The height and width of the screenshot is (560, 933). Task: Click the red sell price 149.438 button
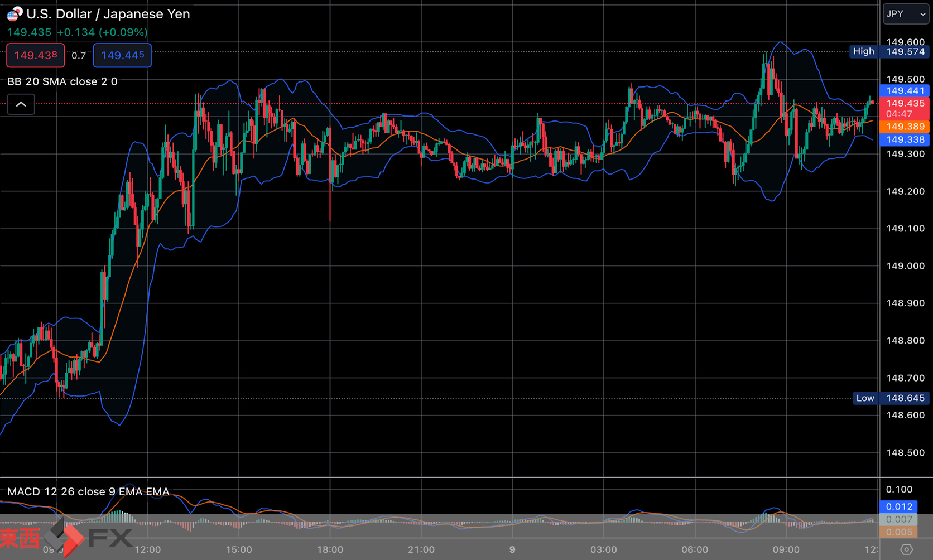pos(36,55)
